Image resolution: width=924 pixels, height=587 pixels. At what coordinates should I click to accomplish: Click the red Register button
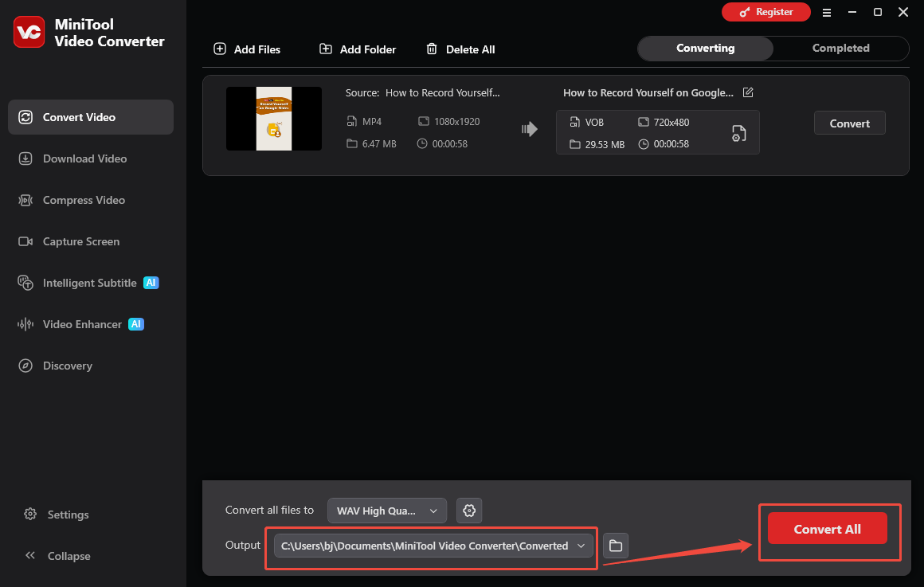pyautogui.click(x=766, y=12)
